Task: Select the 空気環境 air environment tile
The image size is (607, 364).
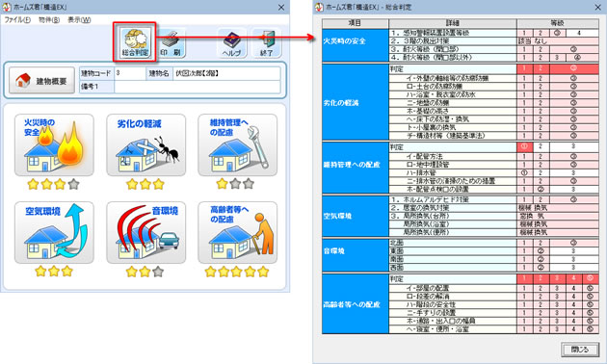Action: (x=54, y=232)
